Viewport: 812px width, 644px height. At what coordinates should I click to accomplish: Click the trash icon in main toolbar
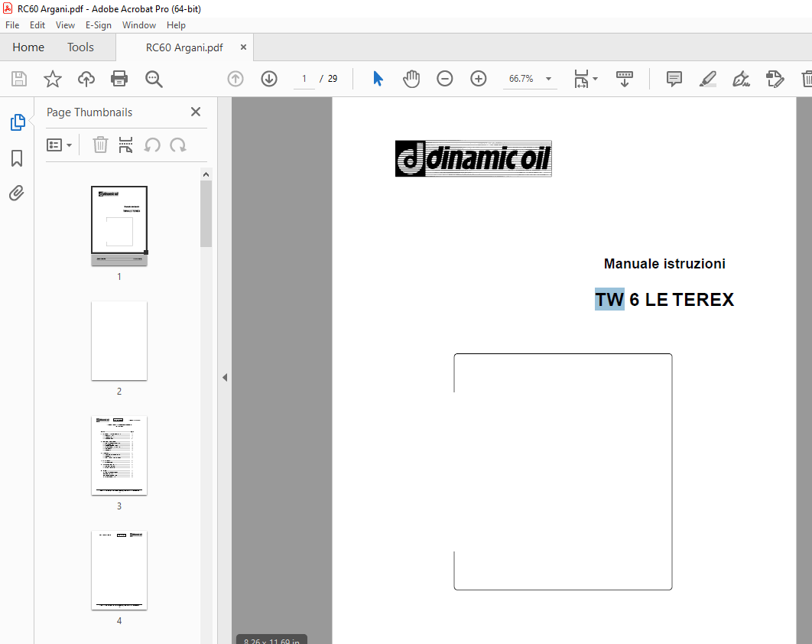[807, 79]
